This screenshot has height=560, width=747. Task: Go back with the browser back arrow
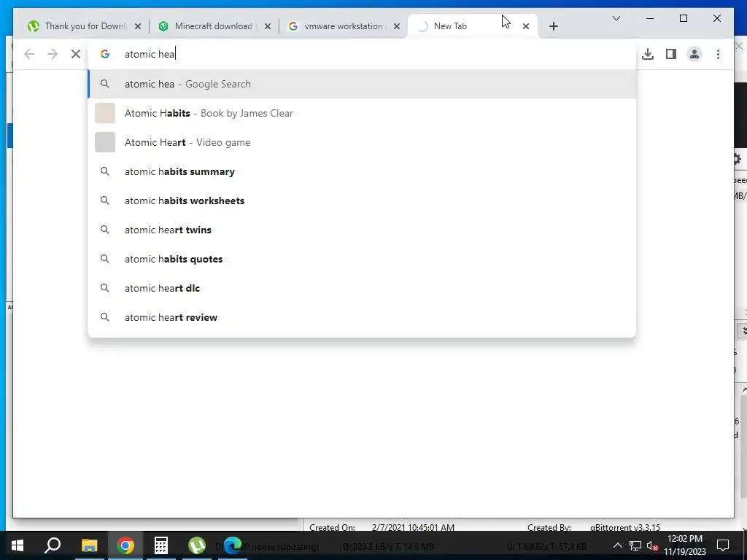pyautogui.click(x=29, y=54)
